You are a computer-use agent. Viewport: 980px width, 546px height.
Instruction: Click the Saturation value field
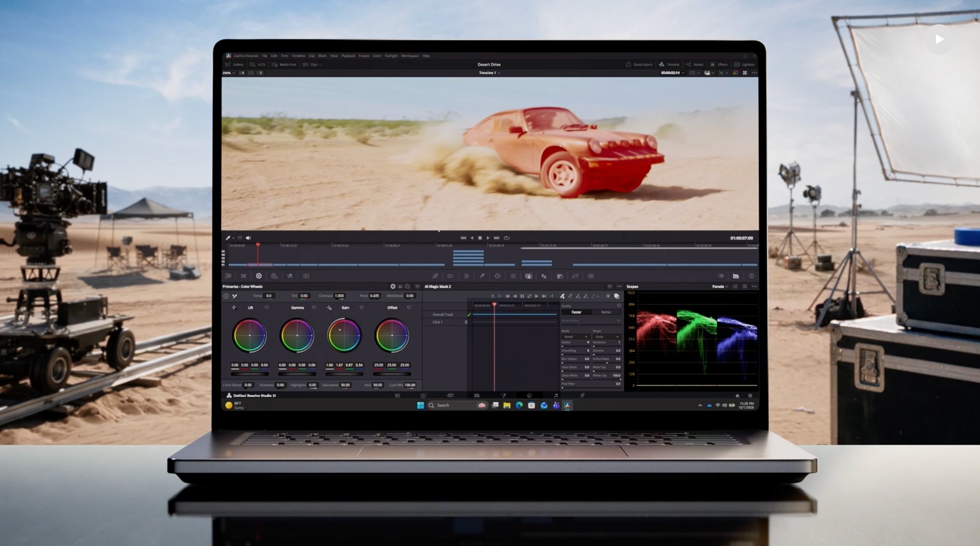(x=346, y=385)
